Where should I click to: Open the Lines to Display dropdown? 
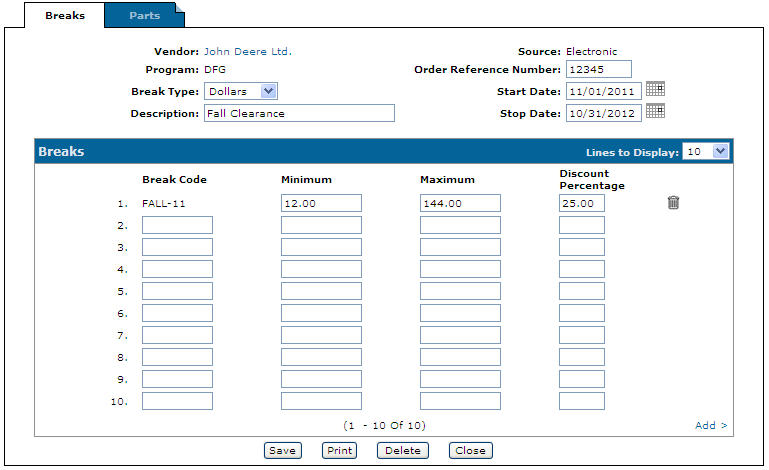pyautogui.click(x=706, y=151)
